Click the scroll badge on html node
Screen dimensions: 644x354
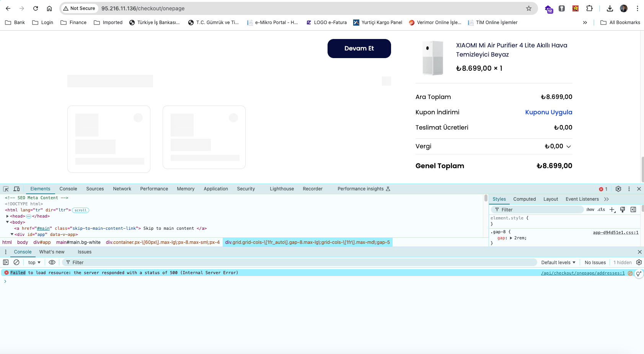80,210
